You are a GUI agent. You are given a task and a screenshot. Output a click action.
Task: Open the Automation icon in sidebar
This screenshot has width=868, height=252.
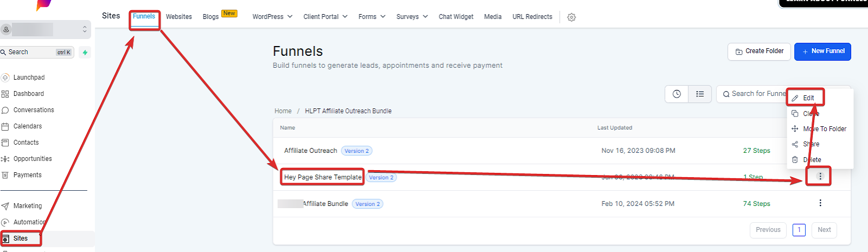pyautogui.click(x=5, y=222)
